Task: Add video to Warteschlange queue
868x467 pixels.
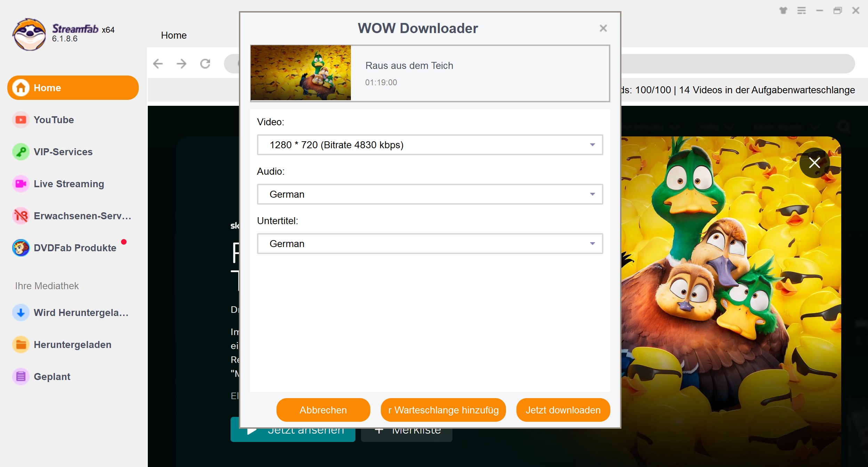Action: click(443, 410)
